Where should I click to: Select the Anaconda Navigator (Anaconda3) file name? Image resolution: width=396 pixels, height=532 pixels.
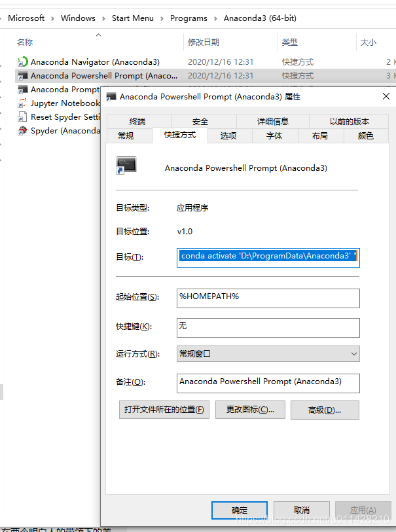pyautogui.click(x=95, y=62)
